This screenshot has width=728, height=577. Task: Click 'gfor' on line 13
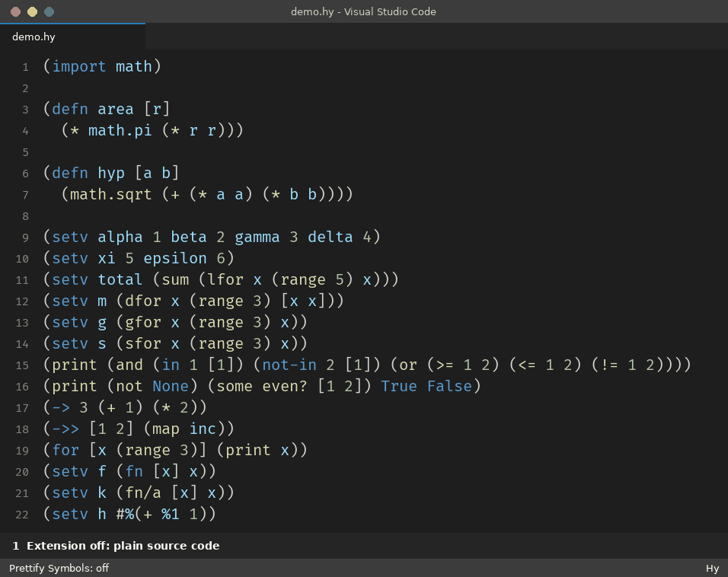[143, 323]
